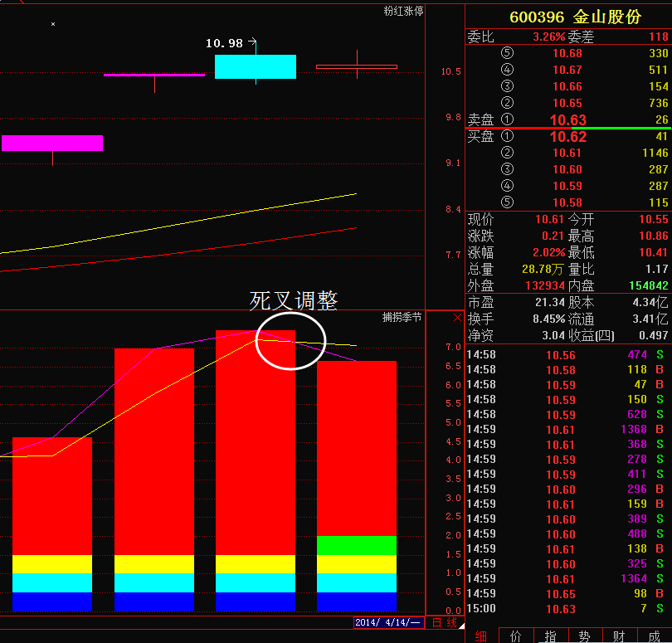Open the 财 tab
672x643 pixels.
619,636
